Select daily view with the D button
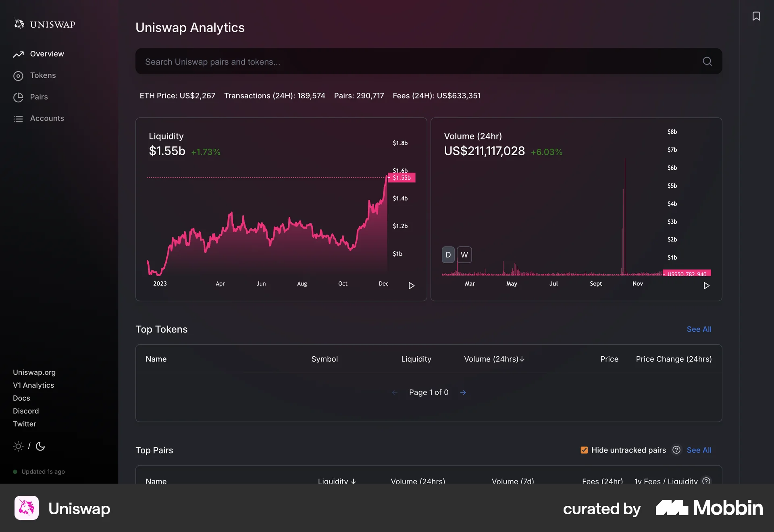 pyautogui.click(x=447, y=255)
